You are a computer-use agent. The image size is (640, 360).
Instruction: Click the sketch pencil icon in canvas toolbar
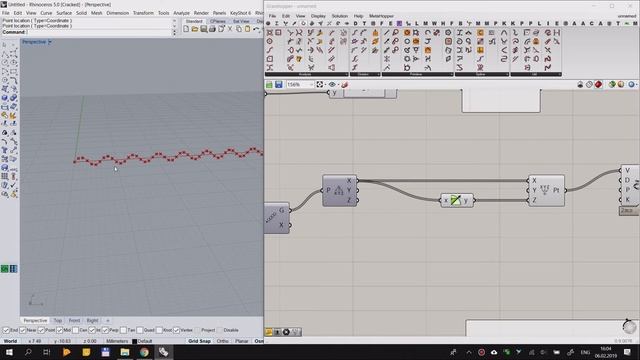pyautogui.click(x=344, y=84)
